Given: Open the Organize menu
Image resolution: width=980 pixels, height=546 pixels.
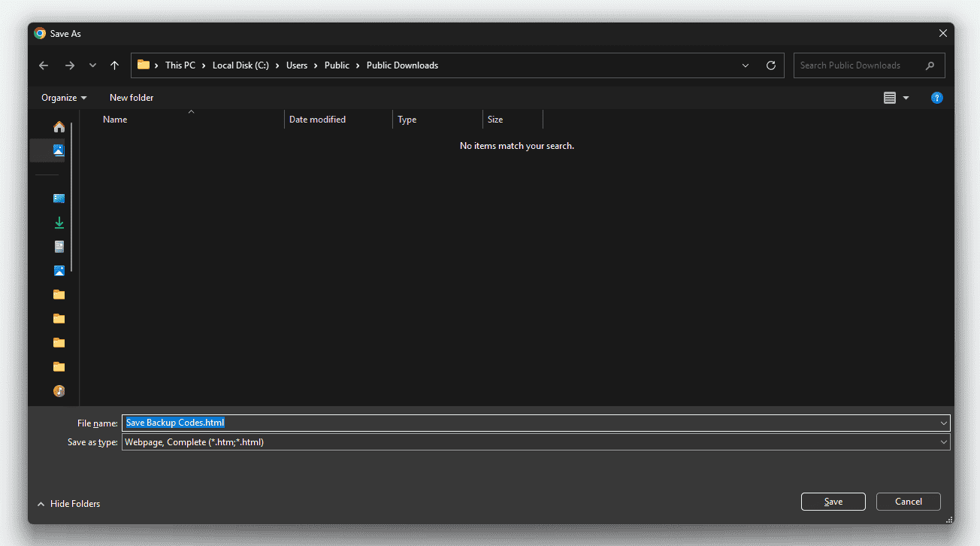Looking at the screenshot, I should [64, 98].
